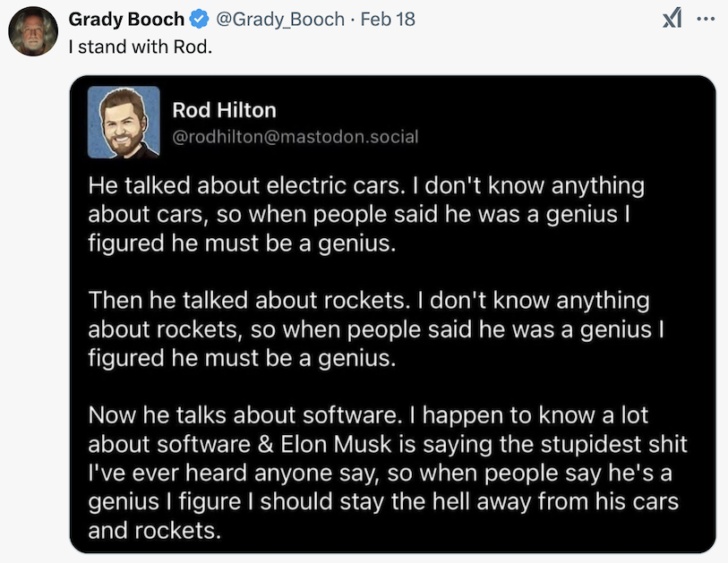
Task: Click the @rodhilton@mastodon.social handle
Action: click(x=295, y=137)
